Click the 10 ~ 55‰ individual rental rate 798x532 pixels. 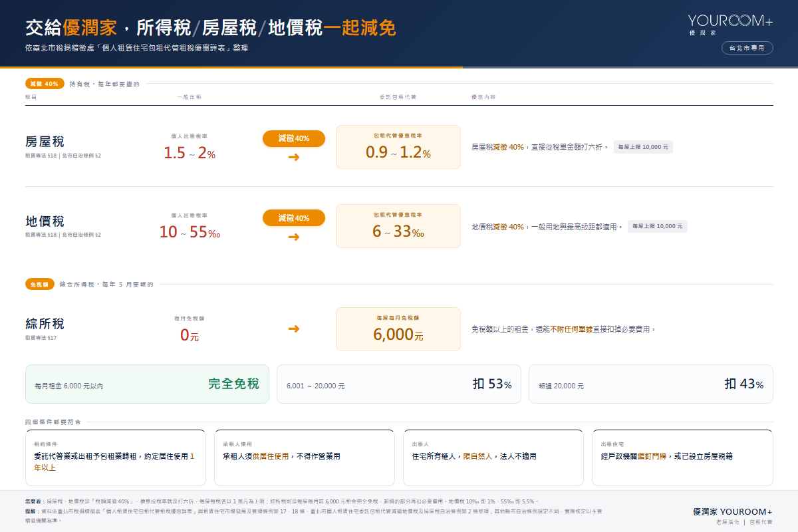coord(190,232)
